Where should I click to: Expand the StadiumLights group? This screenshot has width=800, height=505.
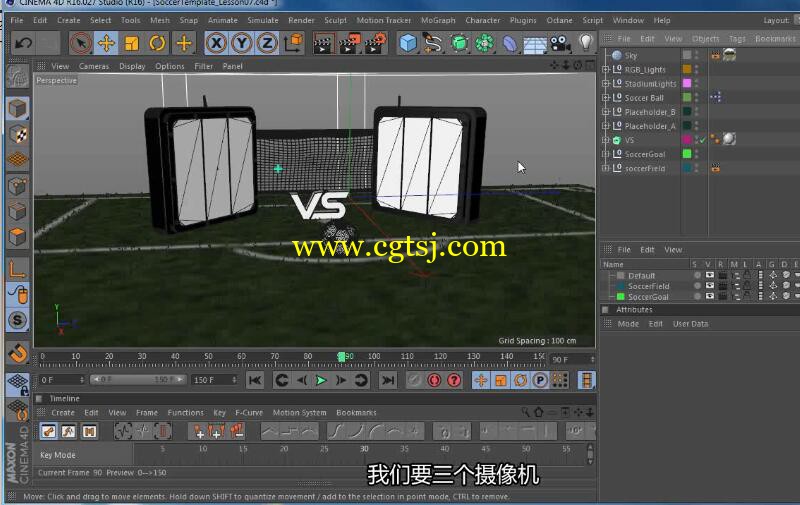(x=606, y=83)
